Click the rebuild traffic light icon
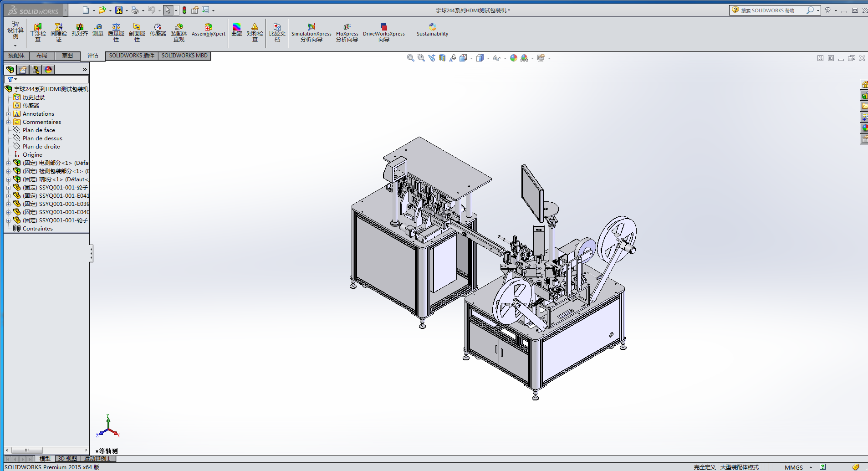The height and width of the screenshot is (471, 868). pyautogui.click(x=184, y=10)
